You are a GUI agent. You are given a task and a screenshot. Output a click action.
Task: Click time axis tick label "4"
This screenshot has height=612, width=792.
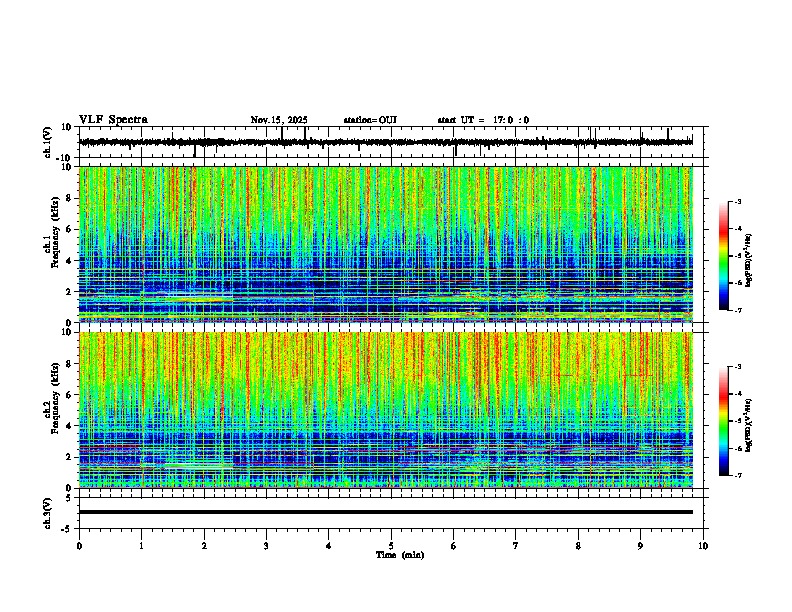(329, 546)
